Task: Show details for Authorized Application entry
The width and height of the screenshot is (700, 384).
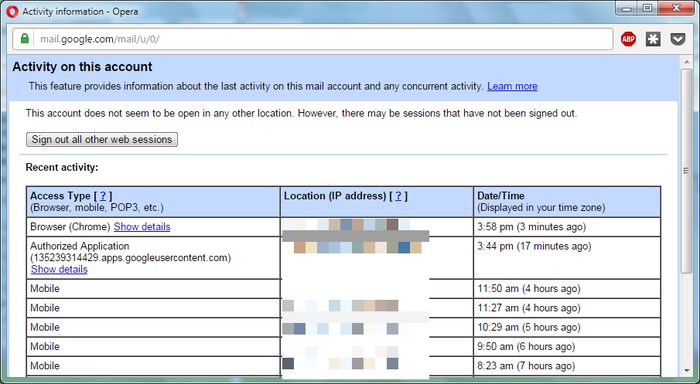Action: point(59,269)
